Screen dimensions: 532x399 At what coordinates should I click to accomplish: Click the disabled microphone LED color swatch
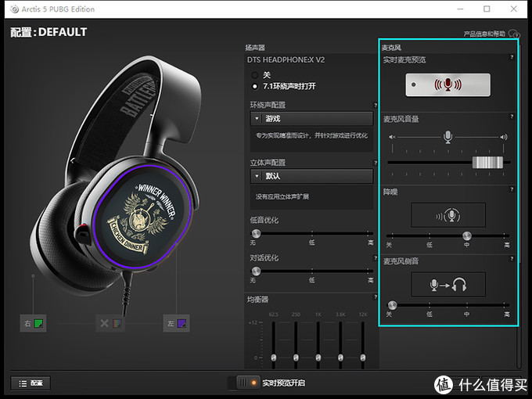pos(117,323)
